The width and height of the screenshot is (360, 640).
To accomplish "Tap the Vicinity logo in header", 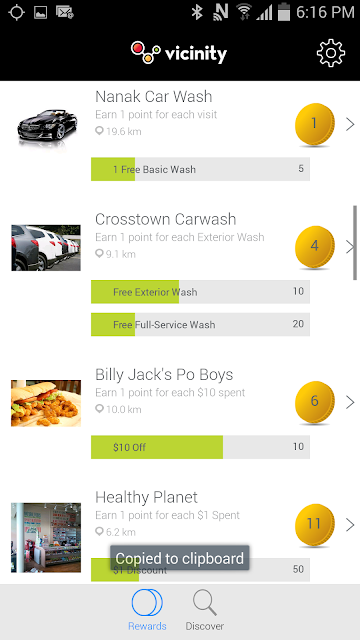I will pos(179,53).
